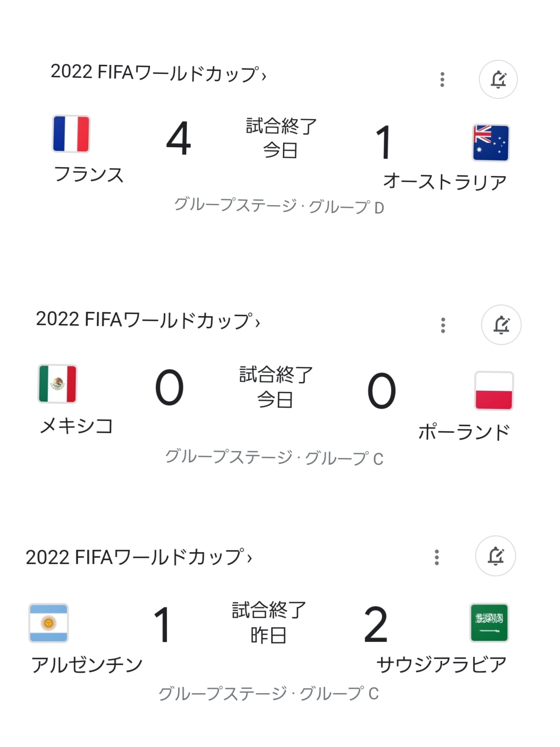
Task: Open the 2022 FIFAワールドカップ link above Argentina match
Action: pos(139,557)
